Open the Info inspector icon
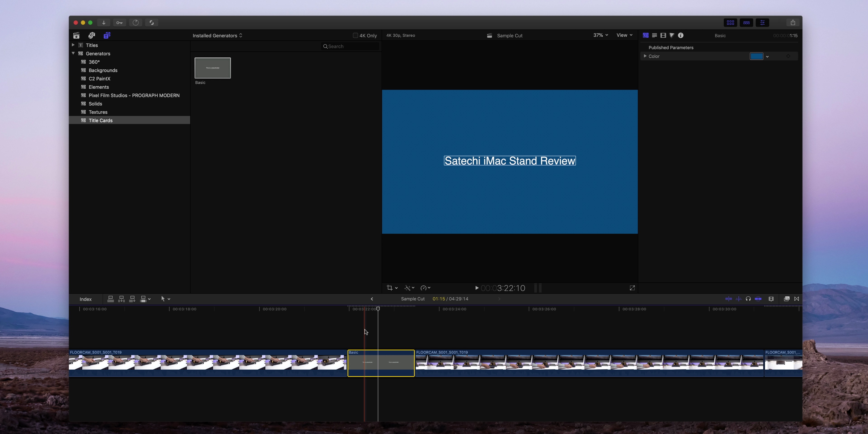 point(681,35)
